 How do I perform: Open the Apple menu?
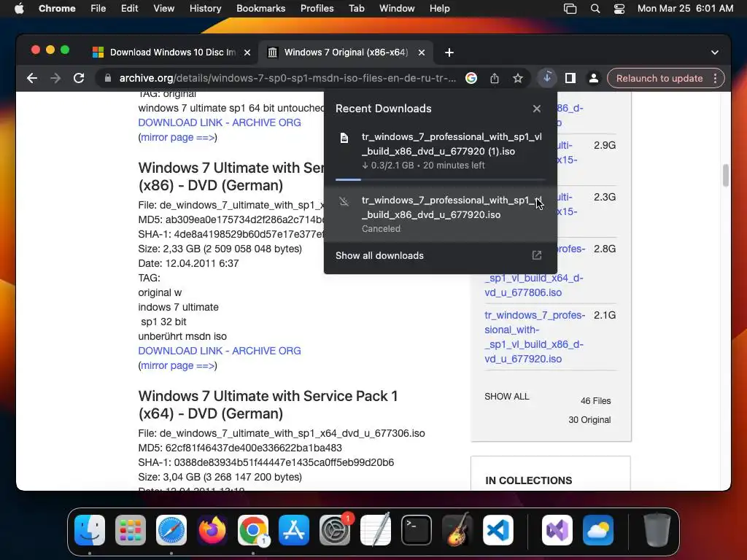[x=19, y=8]
